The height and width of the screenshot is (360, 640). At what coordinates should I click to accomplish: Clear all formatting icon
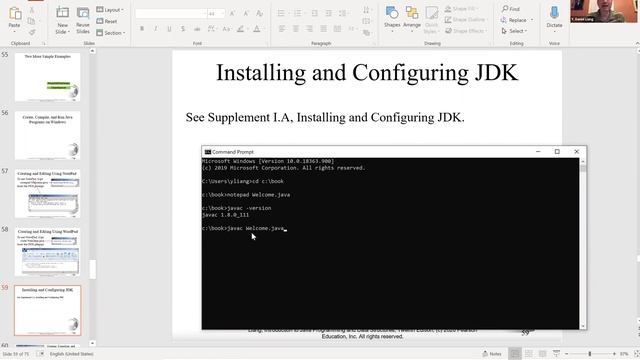point(260,14)
